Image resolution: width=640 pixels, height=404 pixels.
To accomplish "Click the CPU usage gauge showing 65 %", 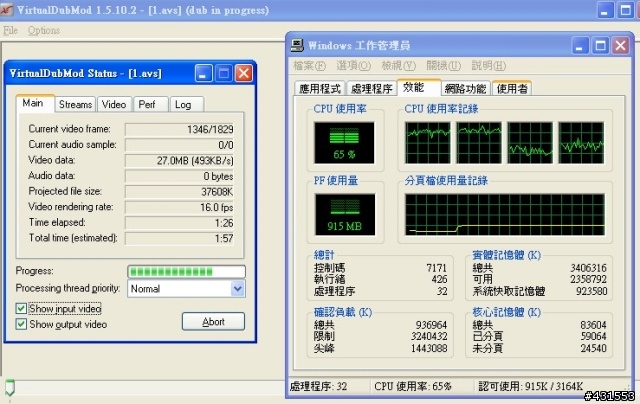I will 344,143.
